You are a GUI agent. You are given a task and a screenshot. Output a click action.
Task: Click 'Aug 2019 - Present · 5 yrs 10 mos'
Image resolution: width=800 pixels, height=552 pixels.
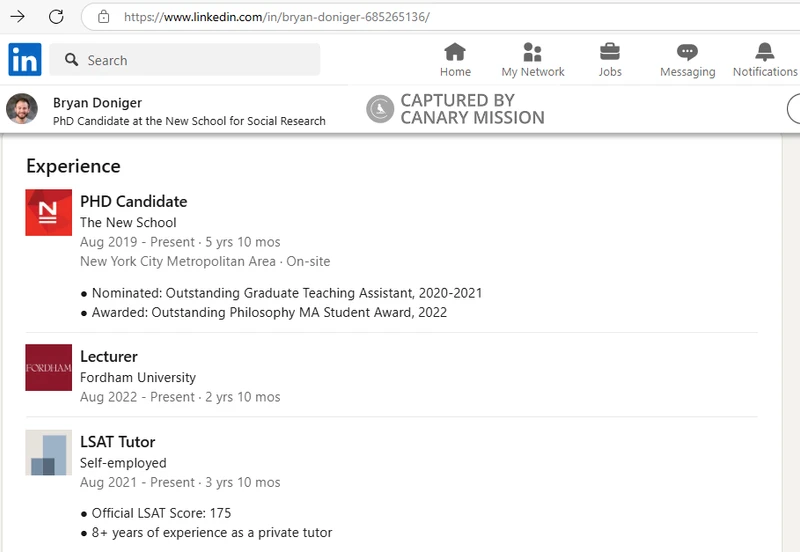pyautogui.click(x=180, y=242)
